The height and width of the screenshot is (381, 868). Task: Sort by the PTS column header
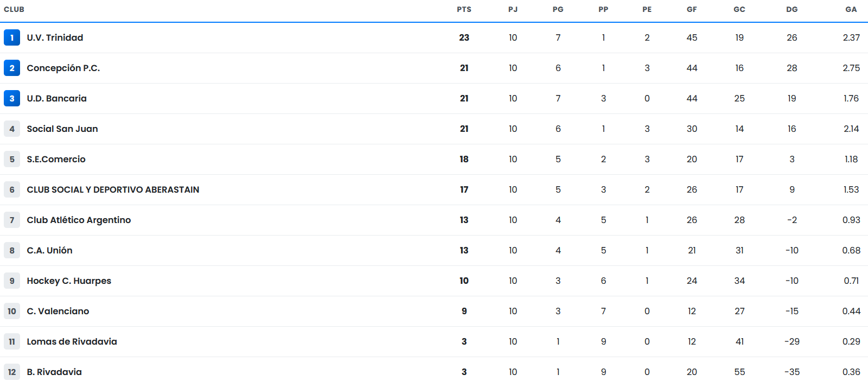[464, 9]
